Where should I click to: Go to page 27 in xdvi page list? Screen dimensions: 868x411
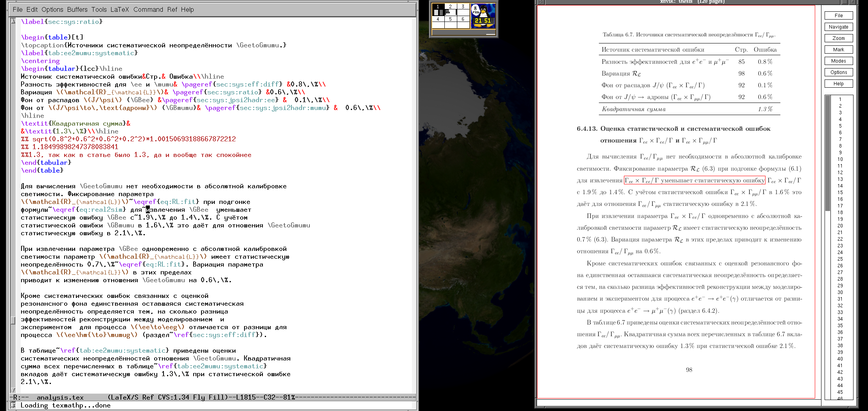coord(840,272)
